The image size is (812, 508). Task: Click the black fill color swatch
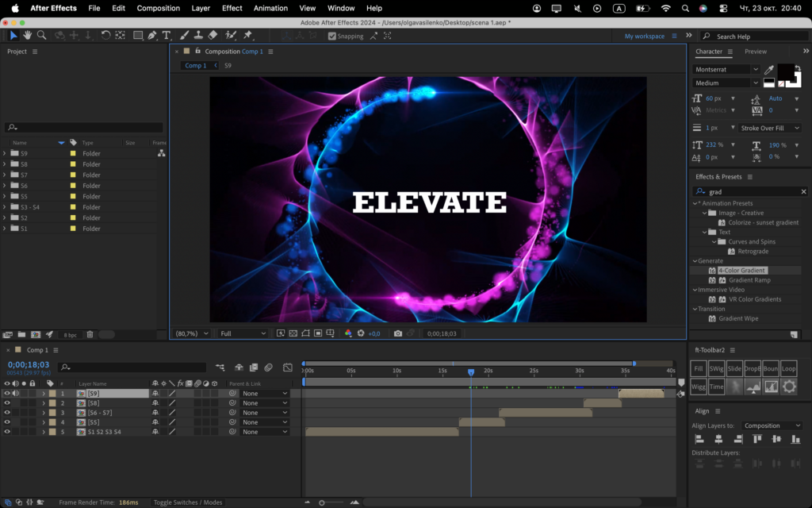[786, 71]
